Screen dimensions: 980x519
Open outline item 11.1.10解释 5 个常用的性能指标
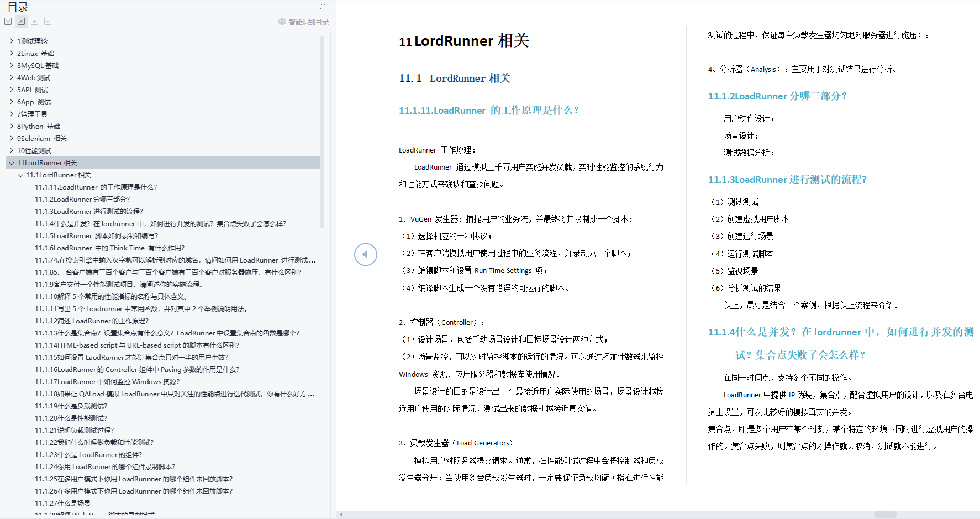(x=112, y=296)
